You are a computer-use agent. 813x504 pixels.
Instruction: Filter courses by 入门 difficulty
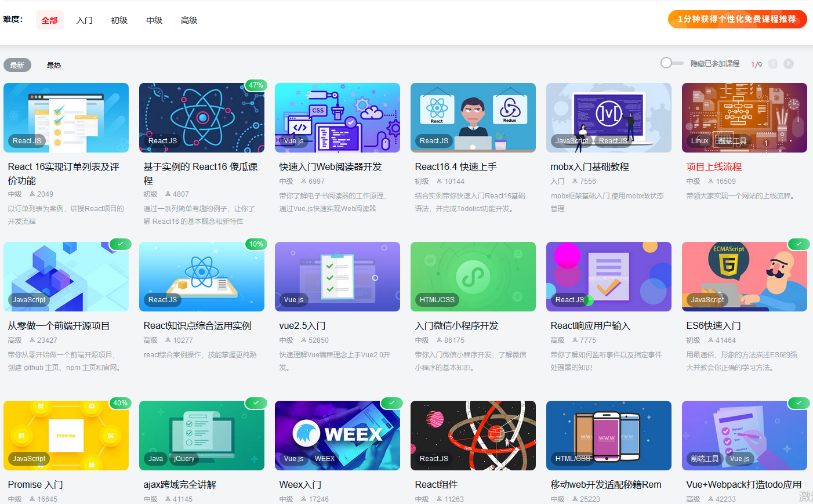pyautogui.click(x=85, y=20)
